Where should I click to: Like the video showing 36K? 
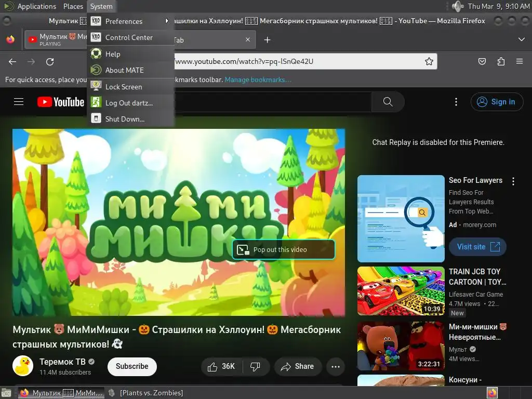pyautogui.click(x=222, y=366)
